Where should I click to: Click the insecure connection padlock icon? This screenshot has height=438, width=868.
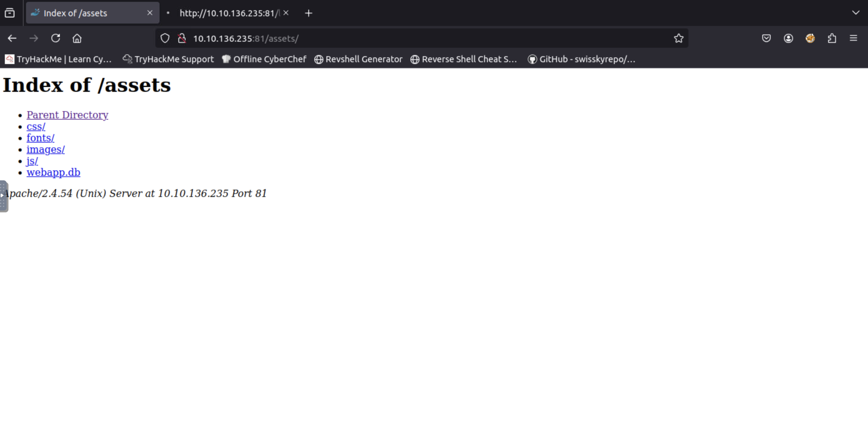tap(182, 38)
